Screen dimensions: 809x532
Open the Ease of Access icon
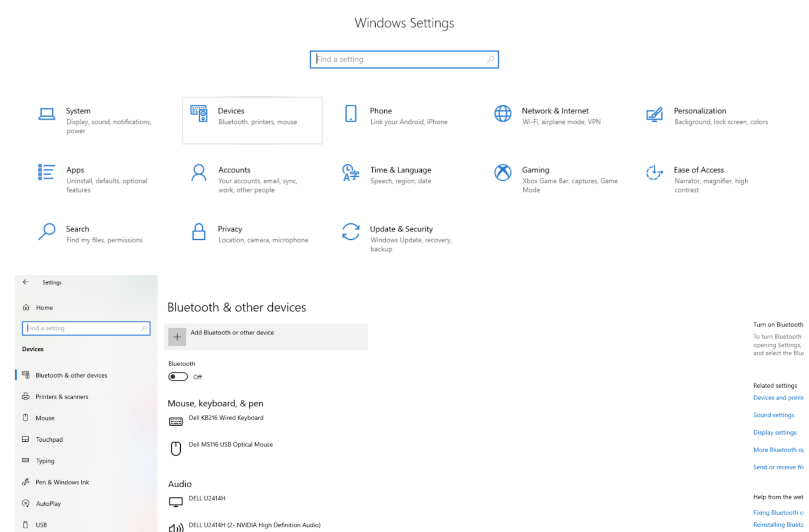654,173
